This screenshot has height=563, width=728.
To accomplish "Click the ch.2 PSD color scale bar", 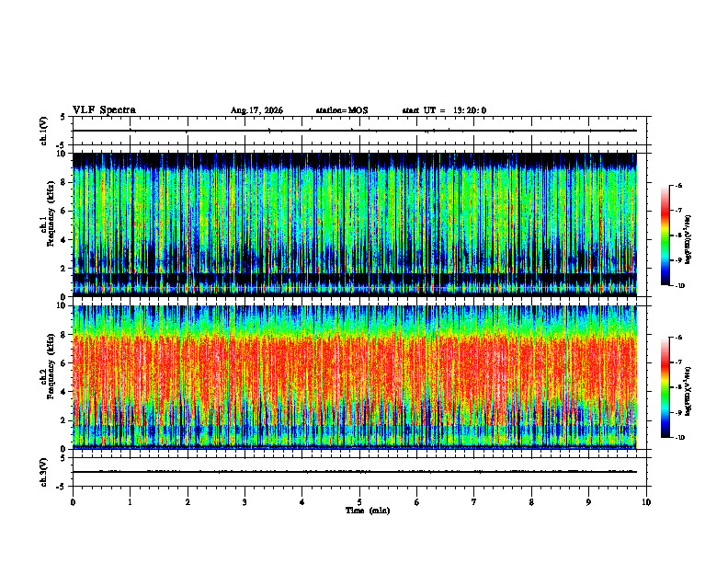I will pos(665,387).
